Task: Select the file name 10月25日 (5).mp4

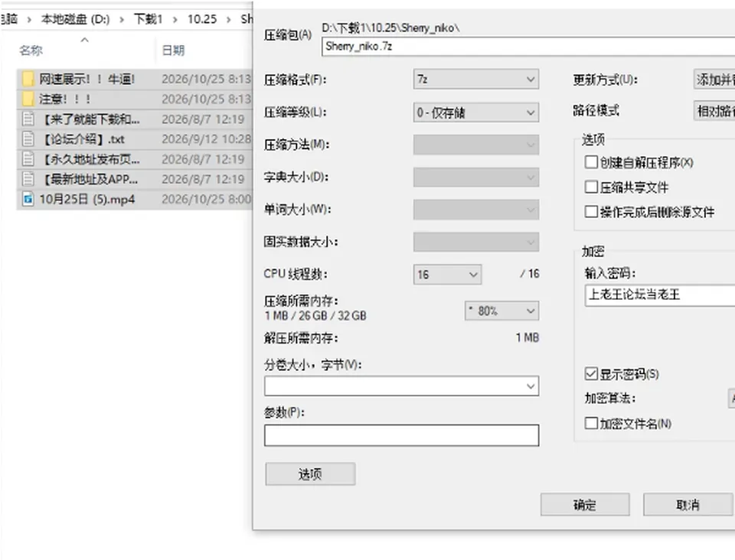Action: [x=87, y=200]
